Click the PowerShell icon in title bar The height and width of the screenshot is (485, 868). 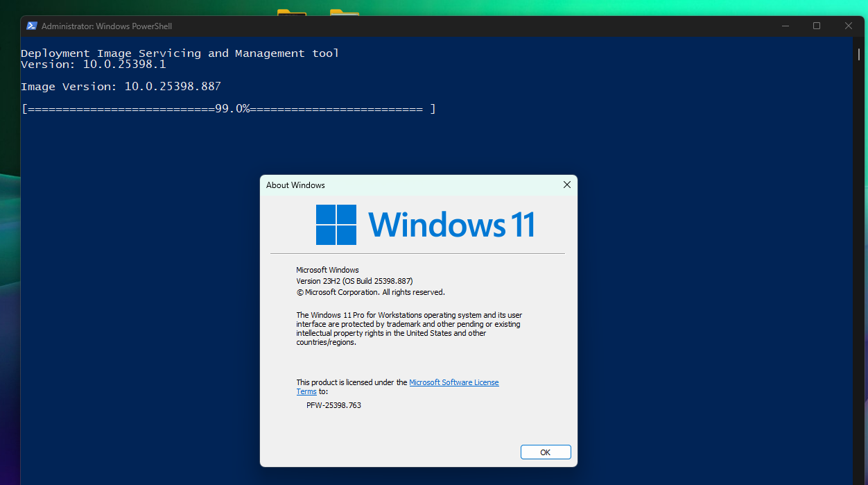click(x=32, y=26)
